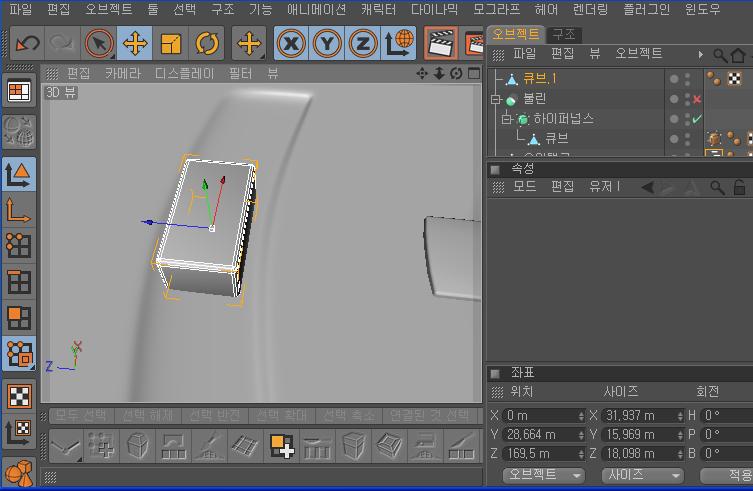The height and width of the screenshot is (491, 753).
Task: Collapse the 불린 tree node
Action: 496,99
